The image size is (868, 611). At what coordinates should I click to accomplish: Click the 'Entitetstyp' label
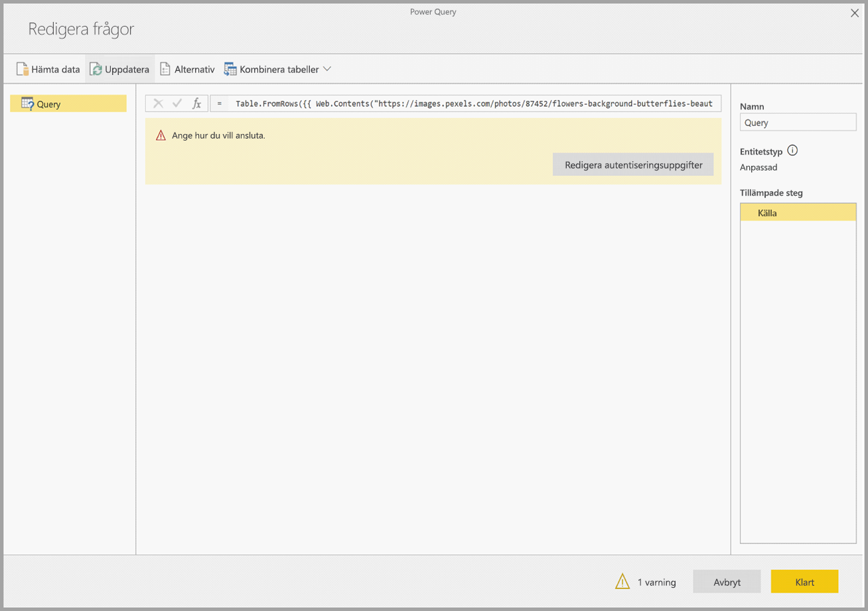pyautogui.click(x=761, y=151)
